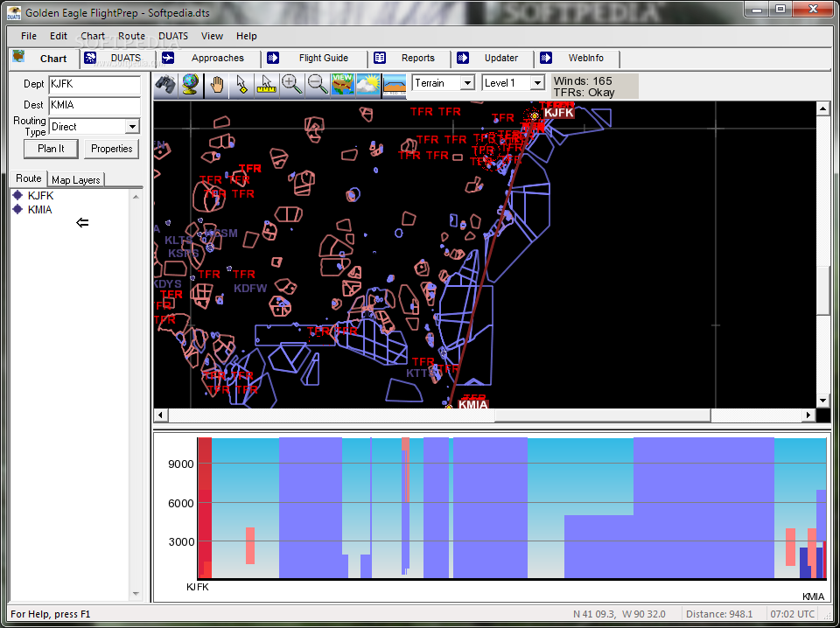Click the KMIA diamond waypoint icon
The width and height of the screenshot is (840, 628).
[17, 209]
